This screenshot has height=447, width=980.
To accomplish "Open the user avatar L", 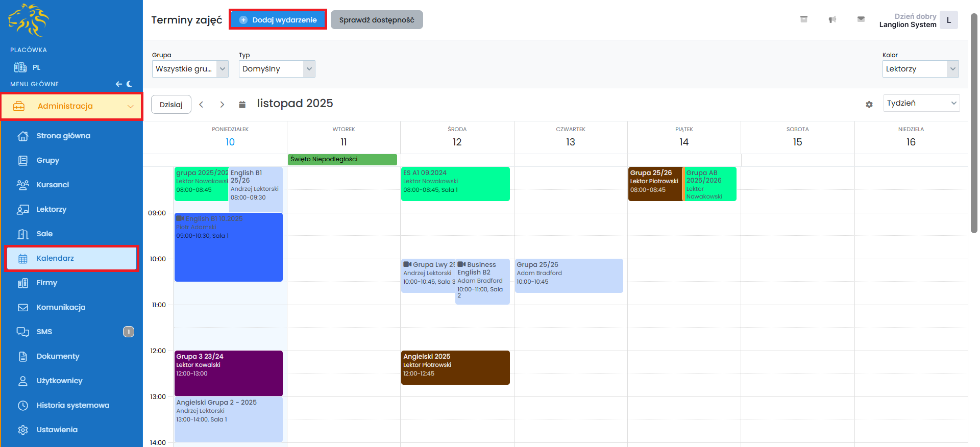I will click(x=948, y=20).
